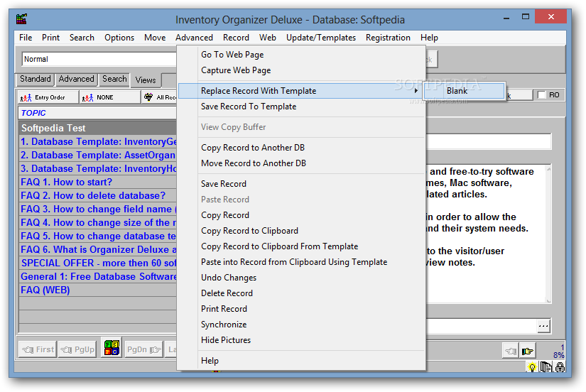Open the Search menu
This screenshot has height=392, width=586.
point(82,38)
